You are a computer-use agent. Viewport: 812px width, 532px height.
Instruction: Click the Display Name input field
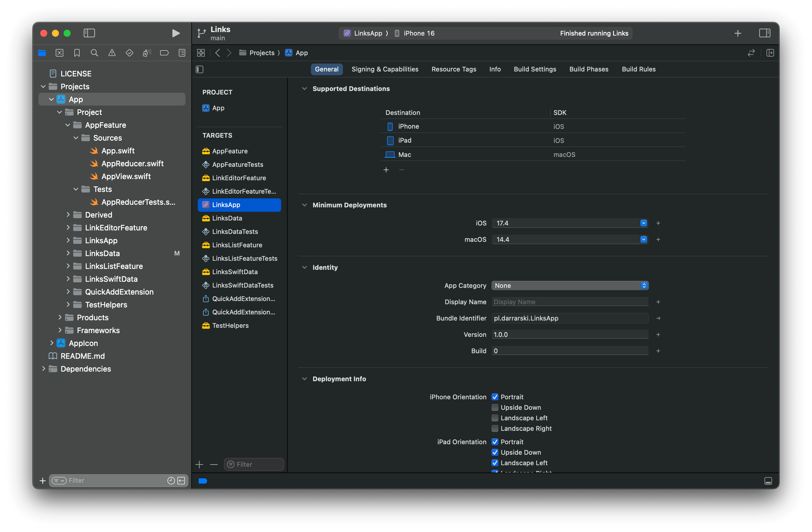pos(570,302)
